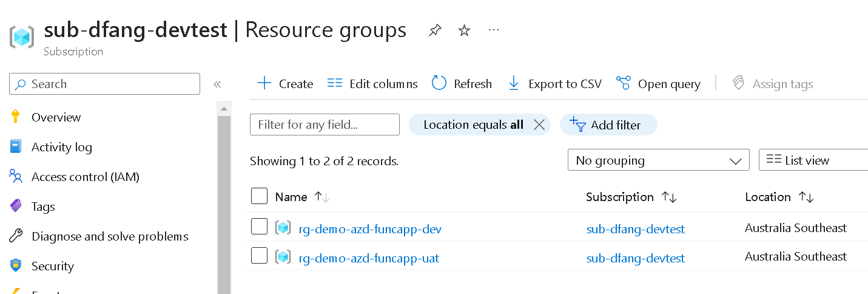Sort by Name column arrows

(321, 197)
